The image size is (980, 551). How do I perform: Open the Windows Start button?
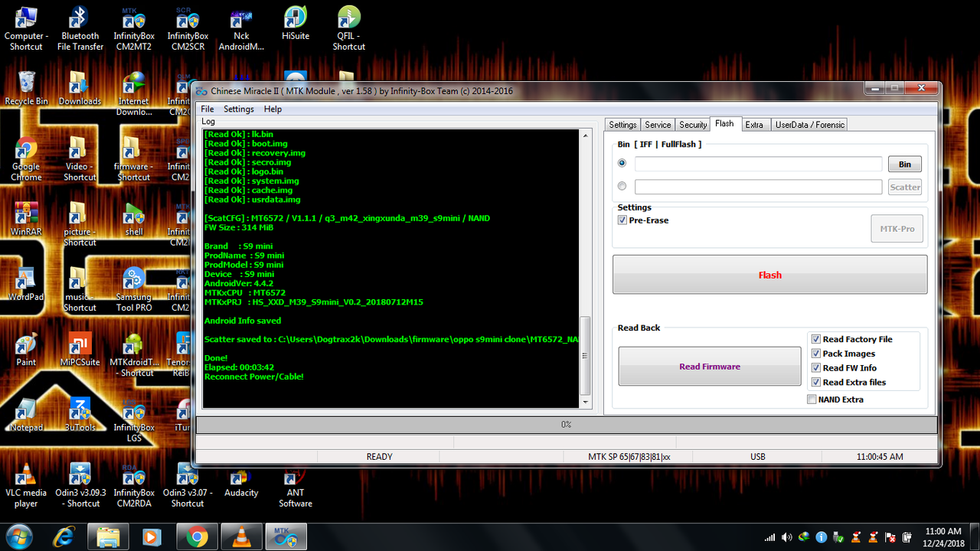(x=18, y=537)
